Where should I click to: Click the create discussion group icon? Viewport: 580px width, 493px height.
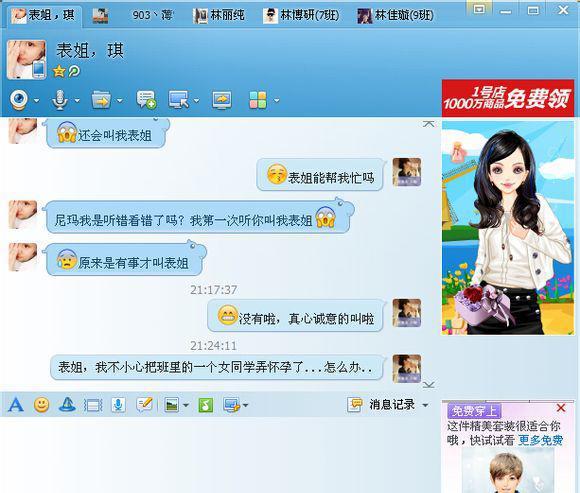[146, 99]
